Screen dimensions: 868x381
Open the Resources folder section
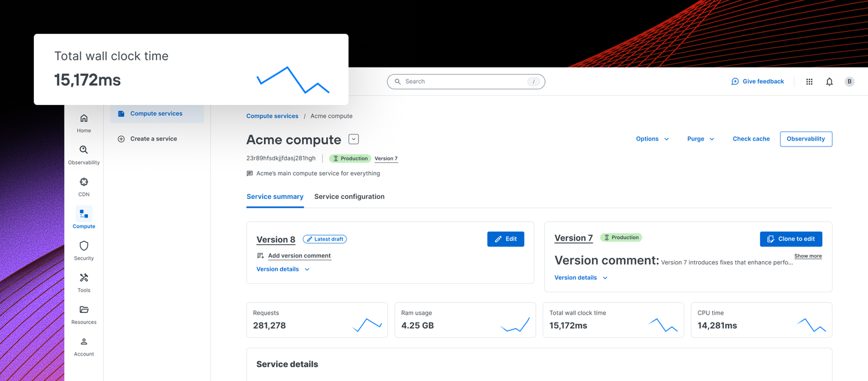pos(84,315)
